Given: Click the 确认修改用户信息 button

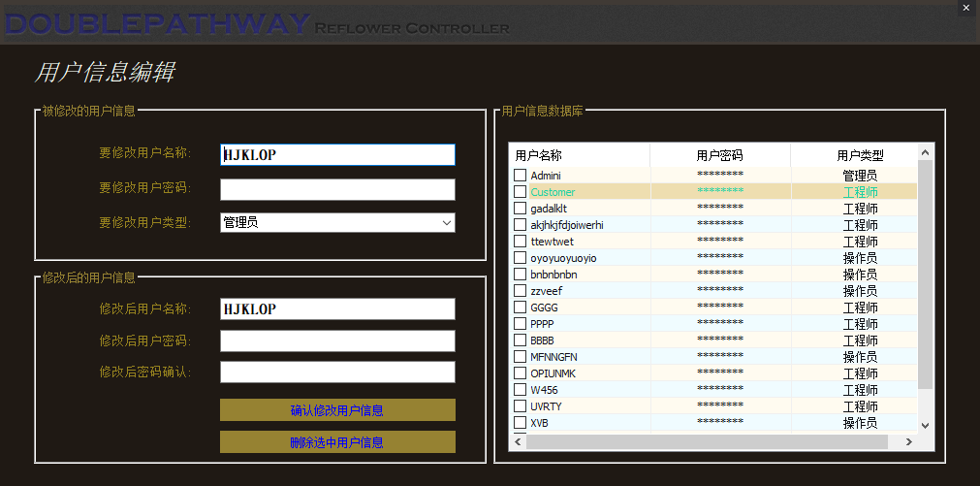Looking at the screenshot, I should click(337, 410).
